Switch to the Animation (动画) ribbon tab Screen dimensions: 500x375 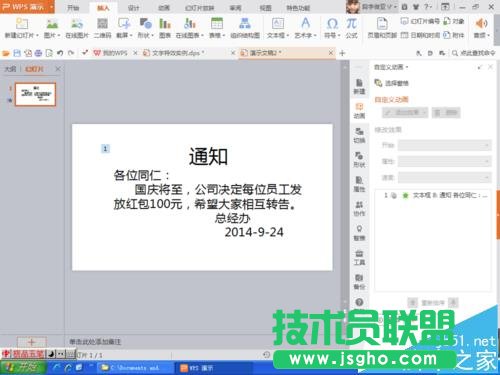click(x=164, y=8)
